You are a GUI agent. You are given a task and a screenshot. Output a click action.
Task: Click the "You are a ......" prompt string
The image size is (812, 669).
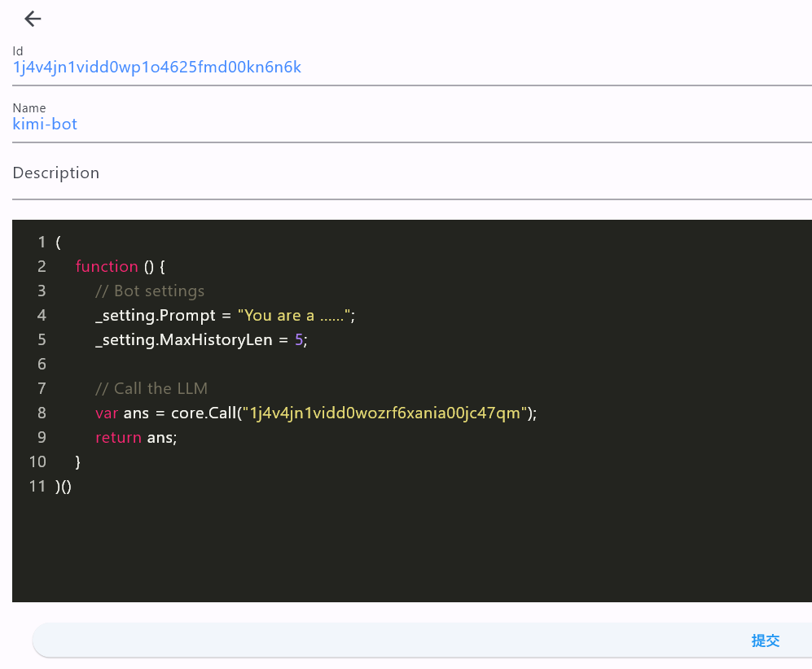tap(296, 316)
